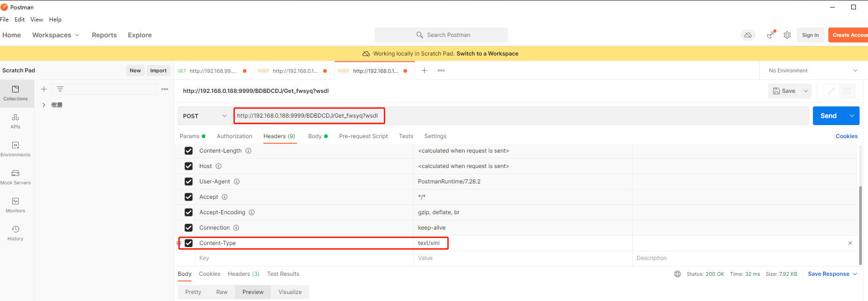Open the request Settings tab
Viewport: 868px width, 301px height.
[x=435, y=136]
